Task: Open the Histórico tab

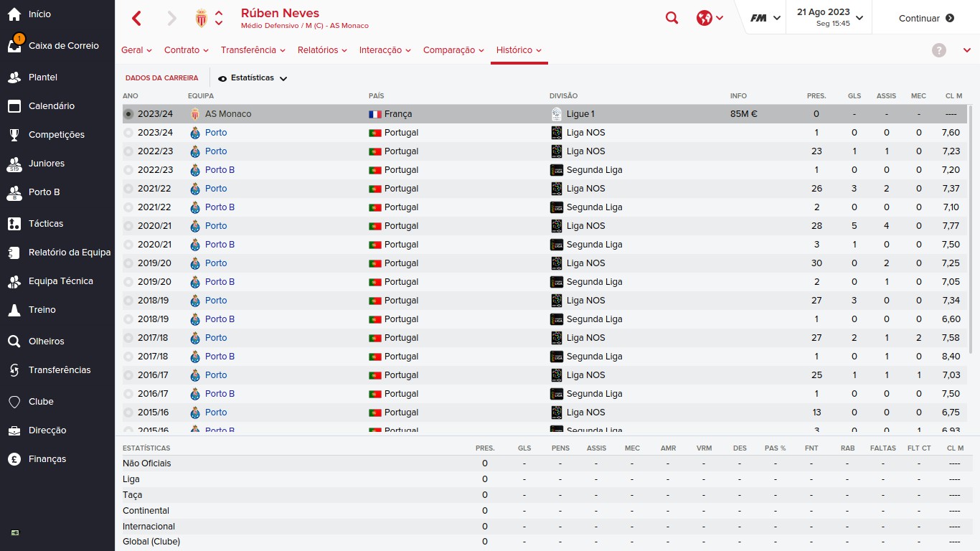Action: point(519,50)
